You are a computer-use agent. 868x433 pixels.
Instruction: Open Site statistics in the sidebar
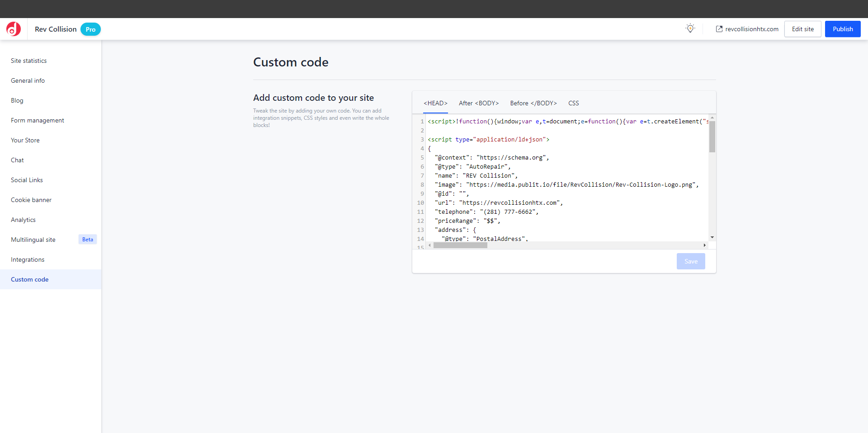coord(51,61)
